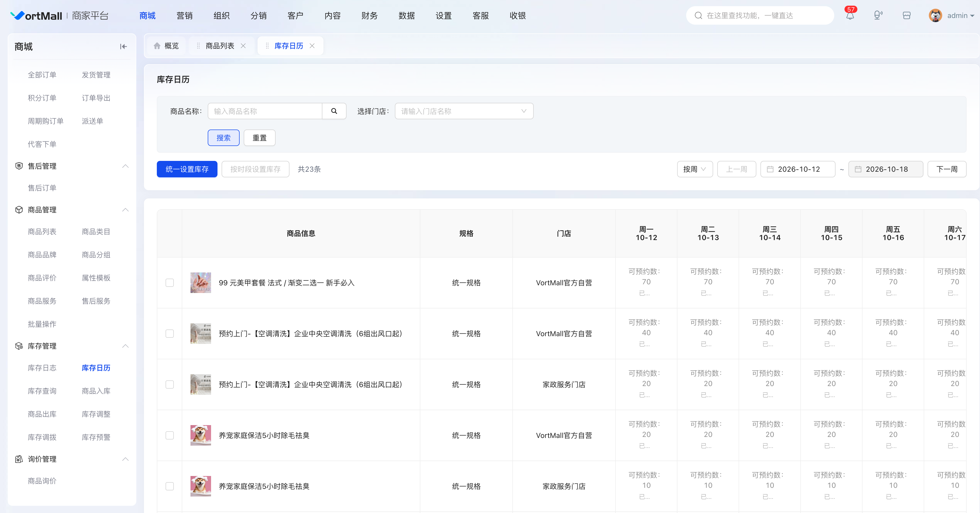Click the VortMall logo

(x=36, y=16)
